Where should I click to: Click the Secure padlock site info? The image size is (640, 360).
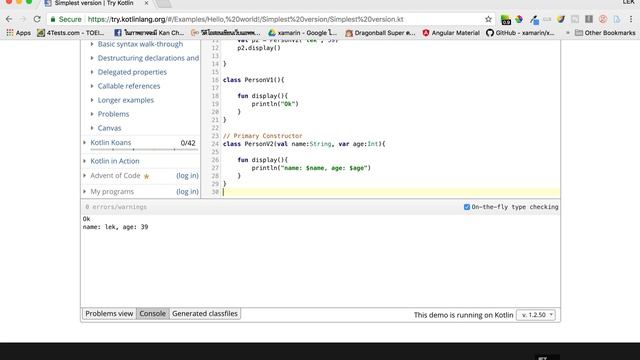(66, 19)
